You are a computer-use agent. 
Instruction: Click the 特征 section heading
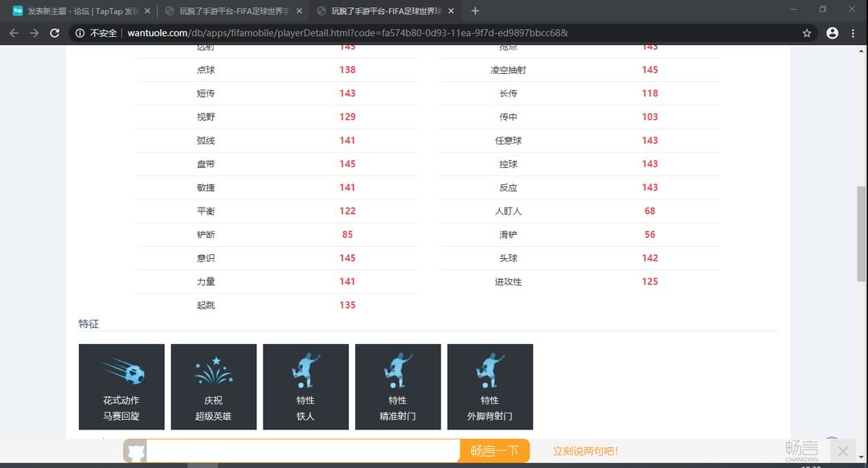(x=88, y=323)
